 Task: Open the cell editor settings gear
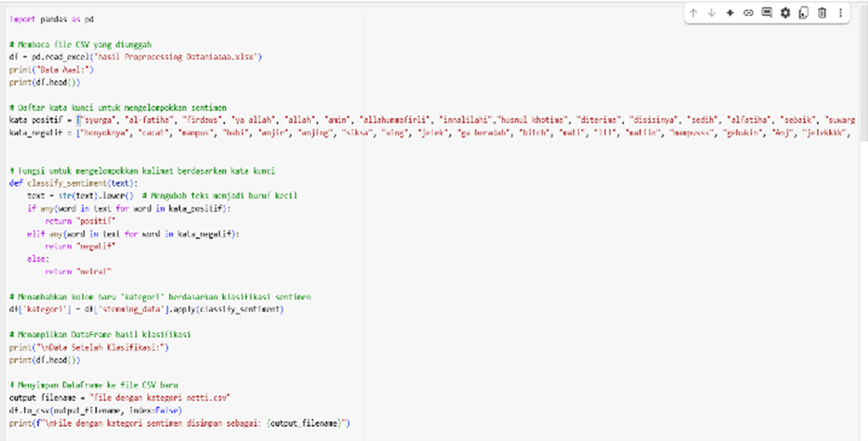(x=785, y=13)
